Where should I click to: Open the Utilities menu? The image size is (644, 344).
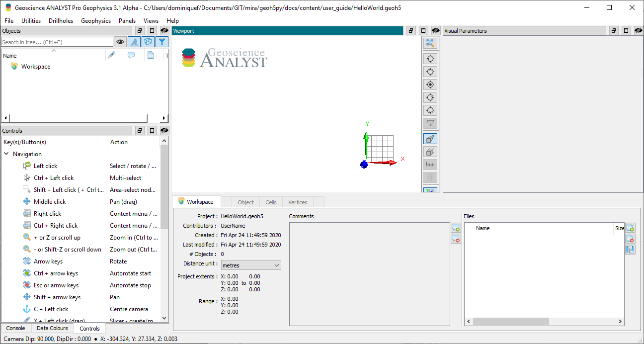pos(31,21)
